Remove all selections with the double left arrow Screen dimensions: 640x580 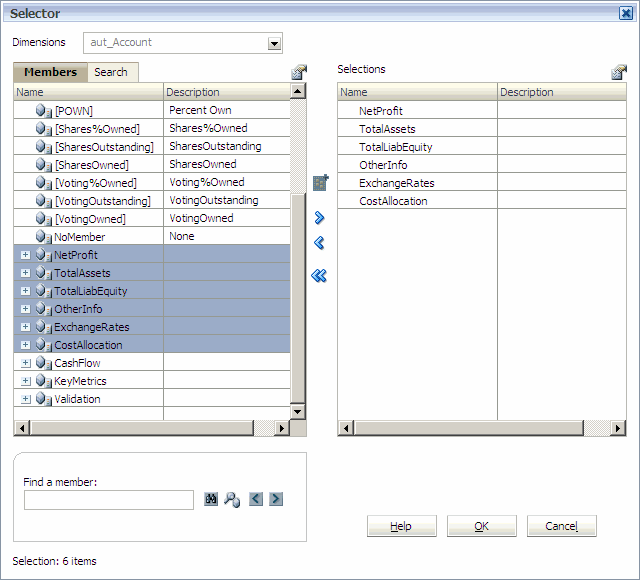(319, 276)
